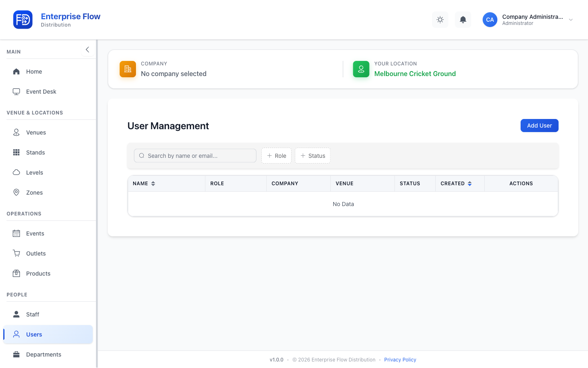The image size is (588, 368).
Task: Open the Stands menu item
Action: tap(48, 153)
